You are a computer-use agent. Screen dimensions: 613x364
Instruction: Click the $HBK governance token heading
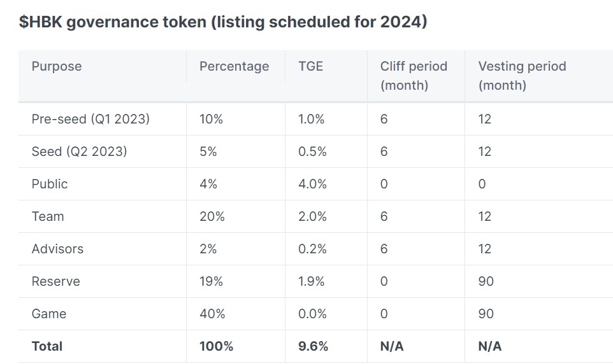(x=223, y=22)
